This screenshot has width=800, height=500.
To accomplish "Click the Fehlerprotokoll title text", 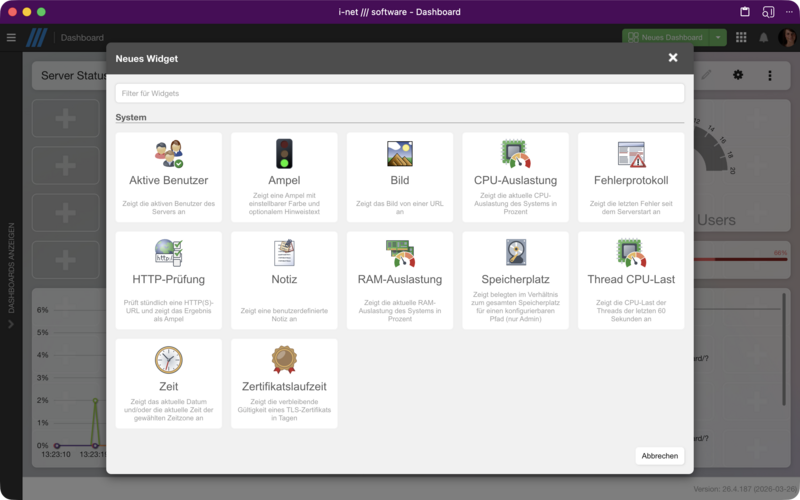I will coord(631,180).
